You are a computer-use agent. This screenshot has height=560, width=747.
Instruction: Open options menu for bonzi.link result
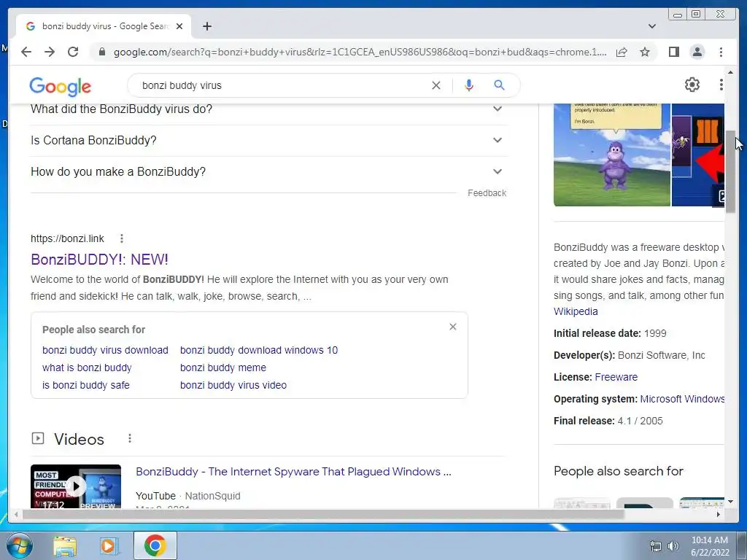(122, 238)
